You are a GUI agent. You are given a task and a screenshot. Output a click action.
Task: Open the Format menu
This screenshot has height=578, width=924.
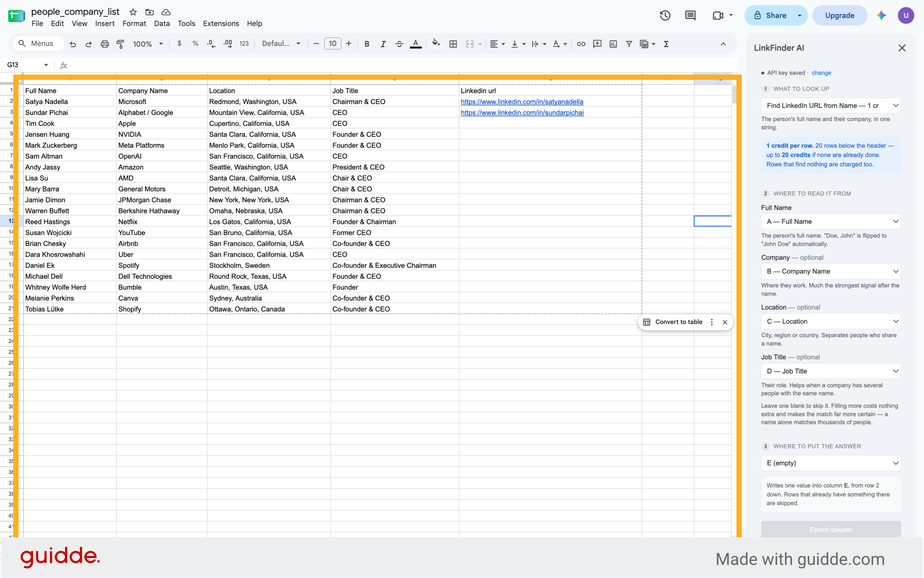click(134, 23)
